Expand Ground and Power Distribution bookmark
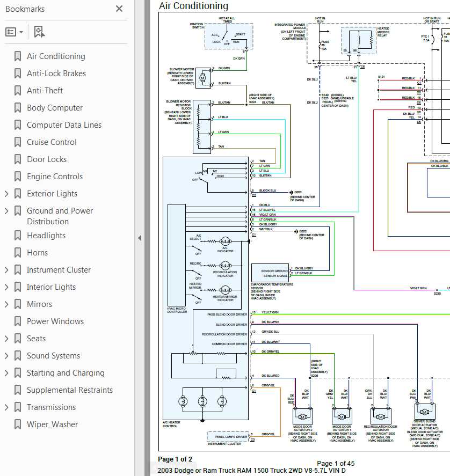 [6, 211]
